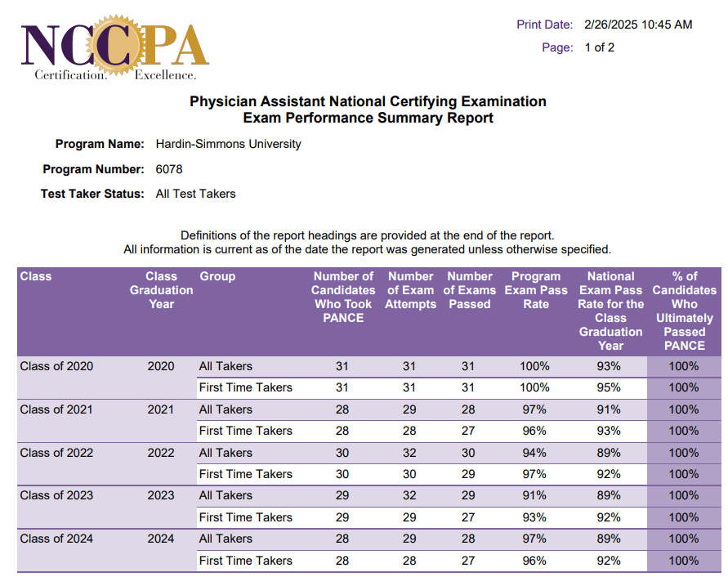
Task: Click the 91% program pass rate cell
Action: point(535,495)
